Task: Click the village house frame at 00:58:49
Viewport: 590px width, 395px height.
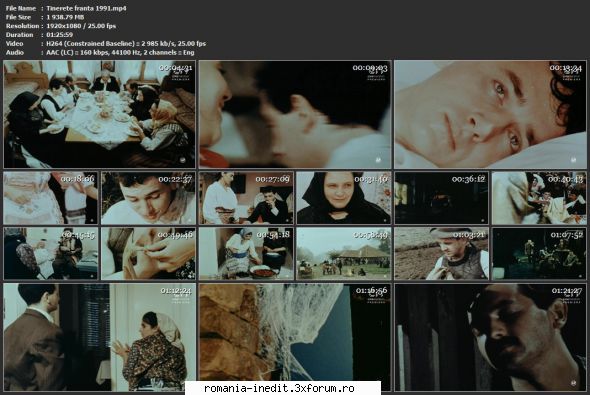Action: tap(344, 254)
